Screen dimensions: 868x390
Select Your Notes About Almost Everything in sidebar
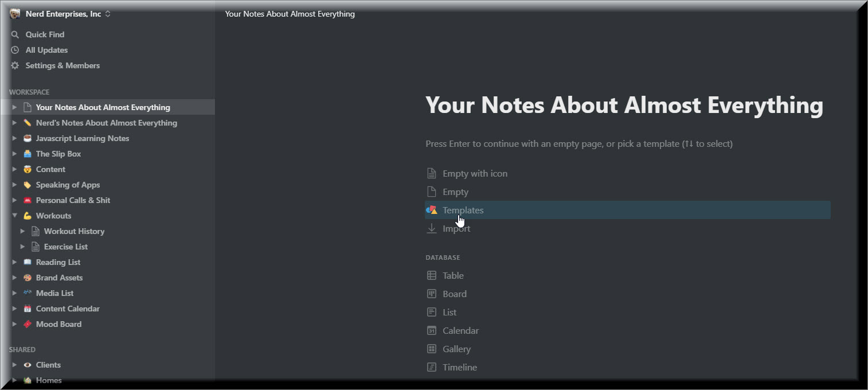pos(103,107)
